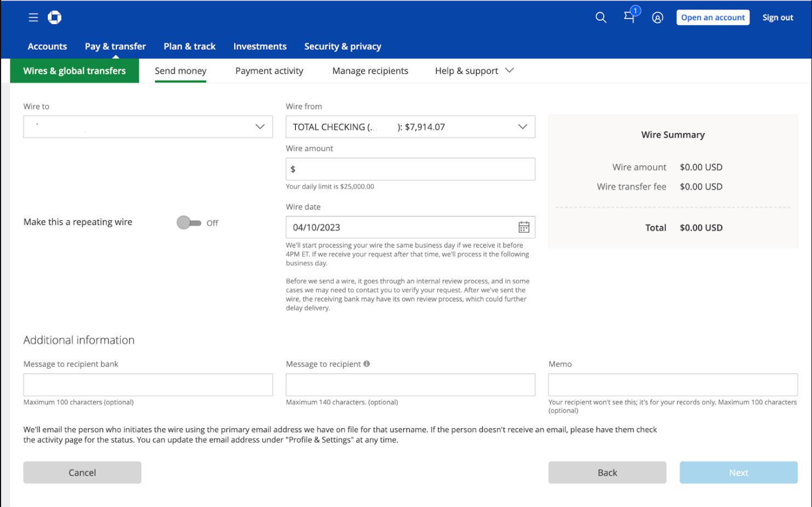Expand the Help & support menu
Screen dimensions: 812x507
[x=473, y=71]
